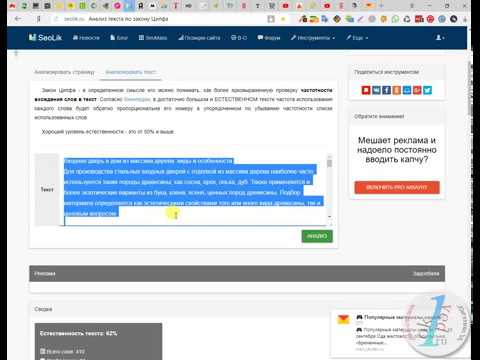Share via the blue Mail.ru icon
This screenshot has width=480, height=360.
click(x=407, y=90)
